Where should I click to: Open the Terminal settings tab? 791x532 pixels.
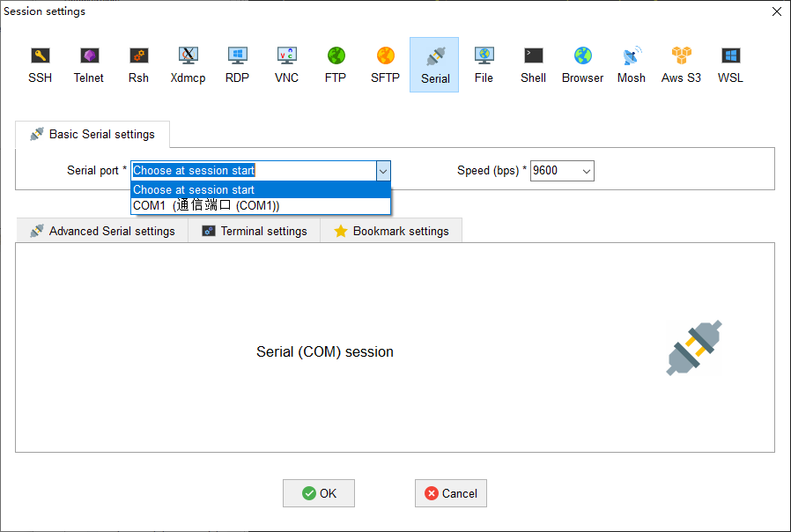[255, 231]
